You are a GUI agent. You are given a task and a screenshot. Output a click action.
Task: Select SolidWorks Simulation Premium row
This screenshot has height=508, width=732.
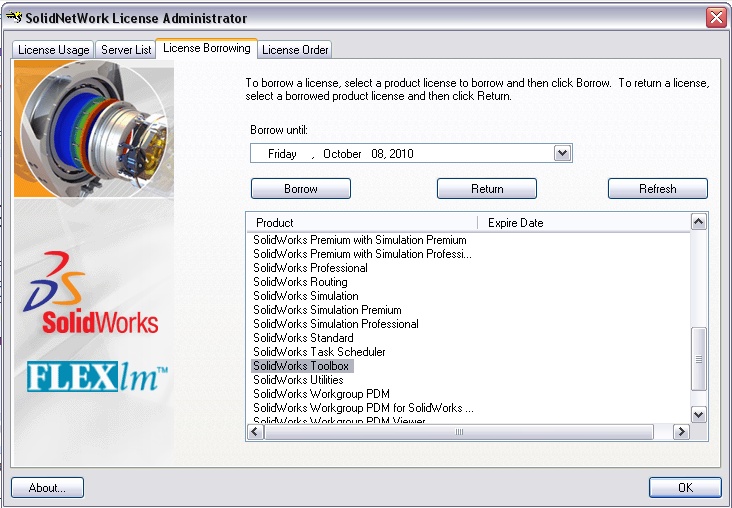pos(327,310)
